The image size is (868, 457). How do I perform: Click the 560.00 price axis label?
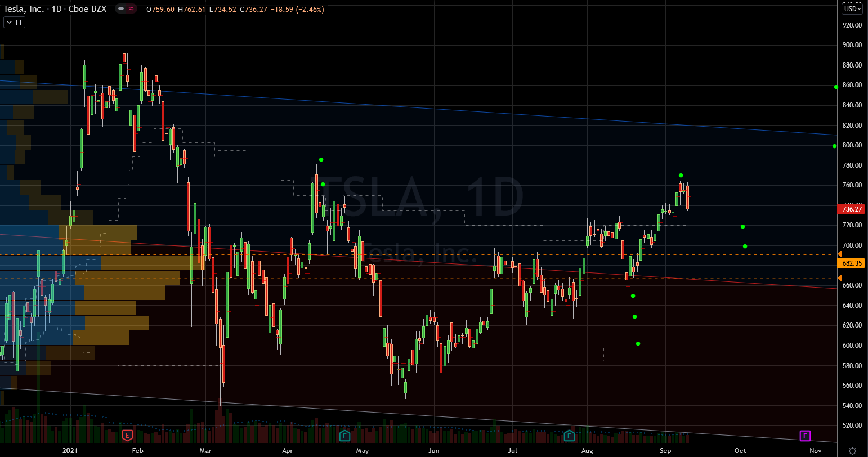tap(852, 386)
